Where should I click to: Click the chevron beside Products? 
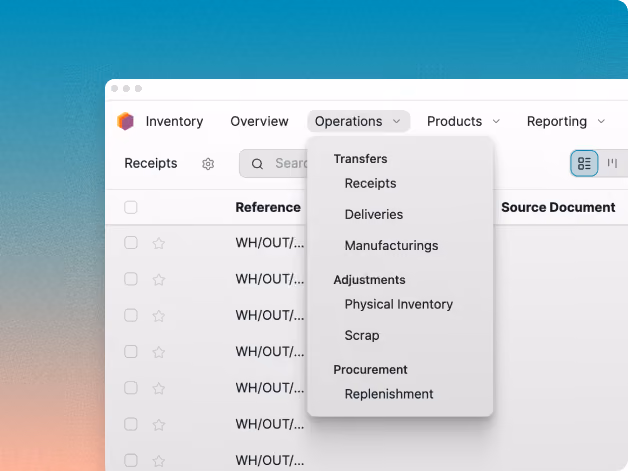[x=496, y=121]
